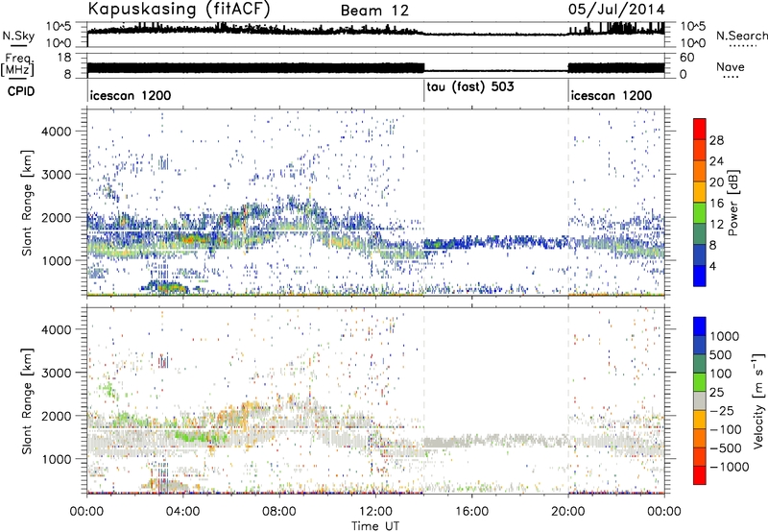Click the 24 dB colorbar label

coord(716,161)
